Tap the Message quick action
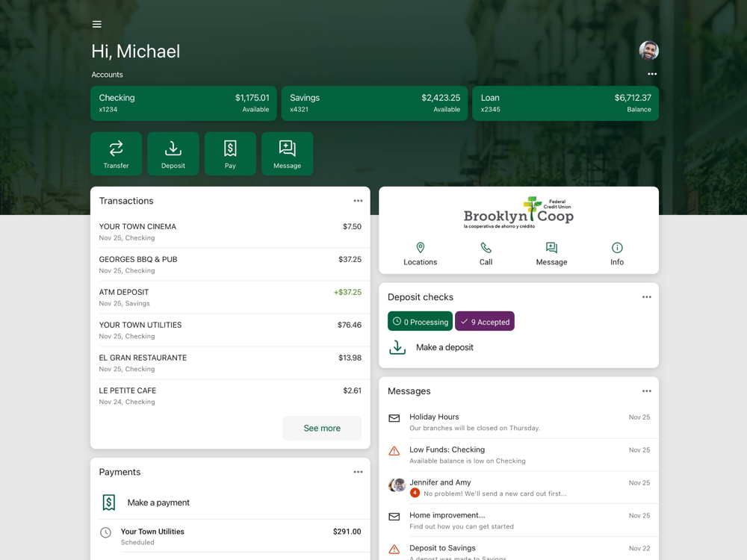Viewport: 747px width, 560px height. tap(288, 154)
